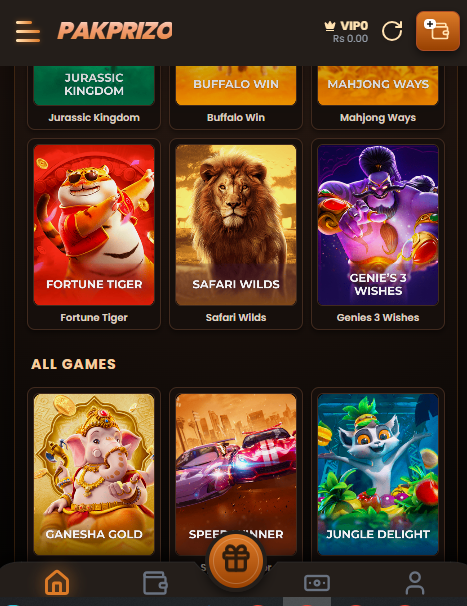This screenshot has height=606, width=467.
Task: Click the Rs 0.00 balance text
Action: (x=350, y=39)
